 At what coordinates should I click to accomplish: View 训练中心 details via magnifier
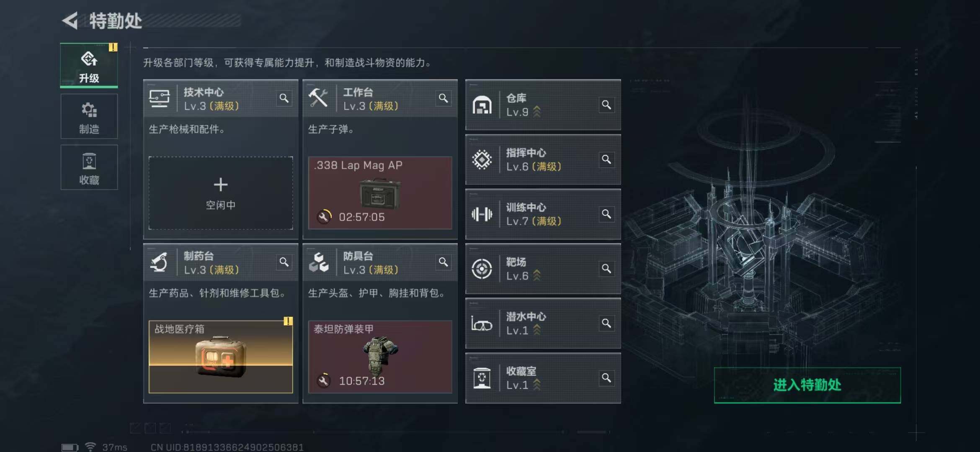pos(606,214)
